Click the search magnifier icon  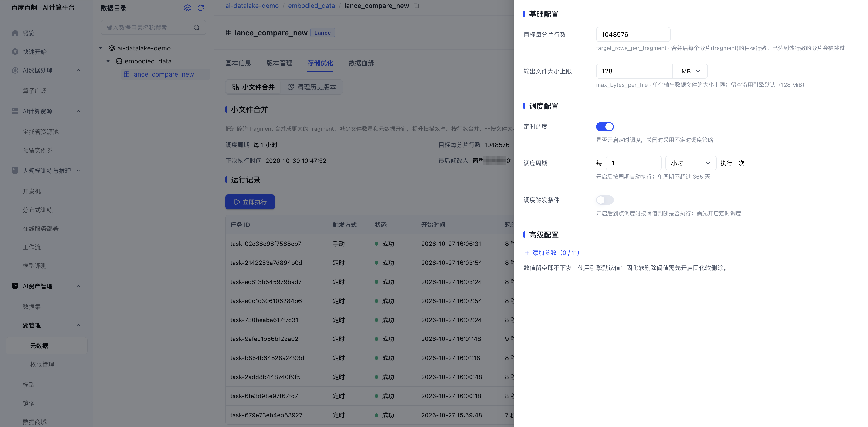point(197,28)
